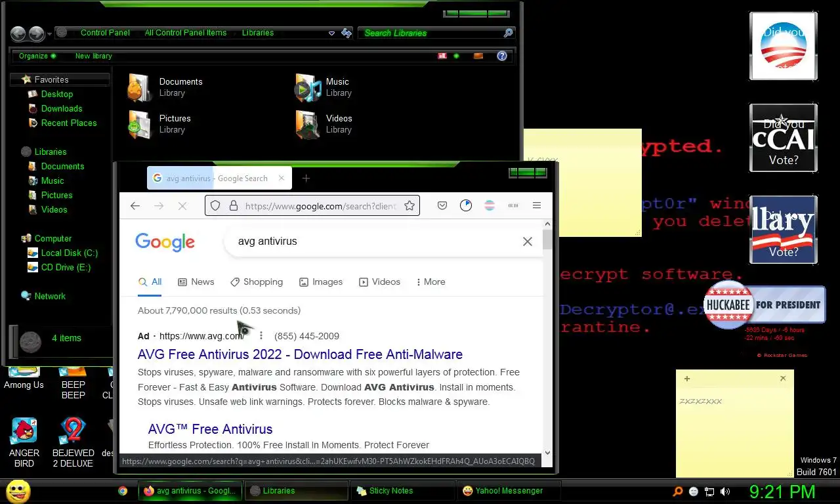
Task: Show site security padlock info
Action: [x=233, y=206]
